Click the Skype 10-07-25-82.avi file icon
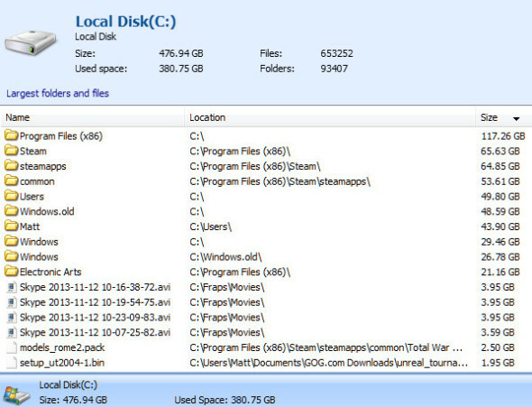This screenshot has width=532, height=407. click(x=12, y=332)
